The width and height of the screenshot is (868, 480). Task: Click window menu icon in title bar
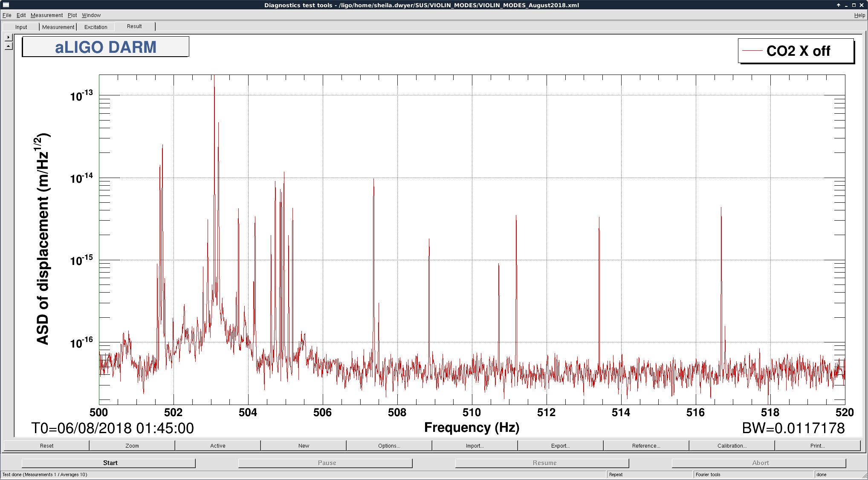(x=6, y=5)
